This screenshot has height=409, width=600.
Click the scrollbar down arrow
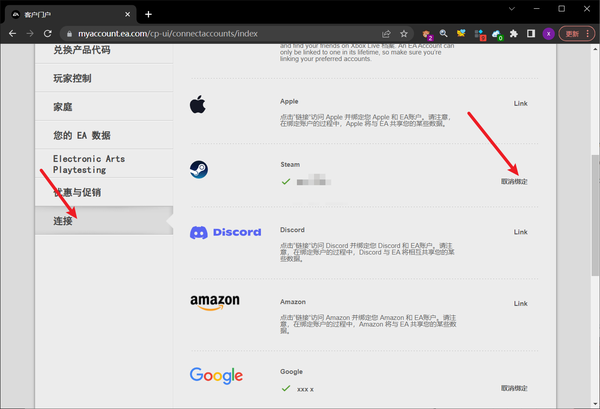(x=595, y=404)
